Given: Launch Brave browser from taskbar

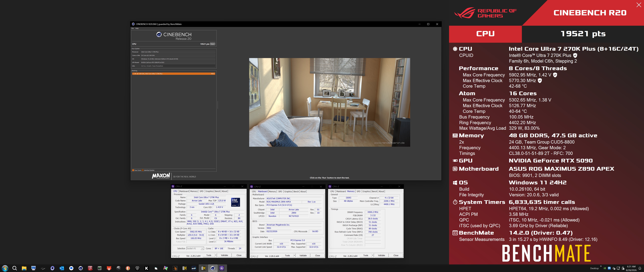Looking at the screenshot, I should (137, 268).
